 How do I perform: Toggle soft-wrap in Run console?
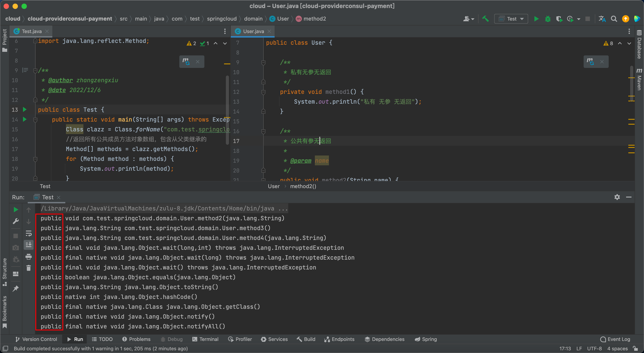28,233
